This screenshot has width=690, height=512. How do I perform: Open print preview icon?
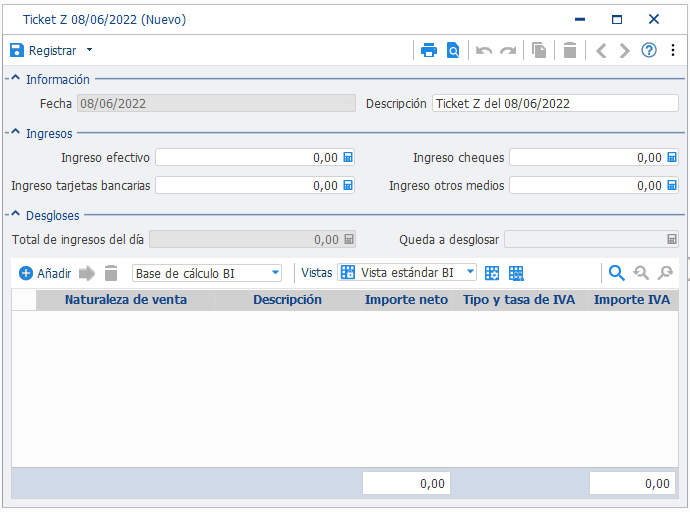click(453, 51)
